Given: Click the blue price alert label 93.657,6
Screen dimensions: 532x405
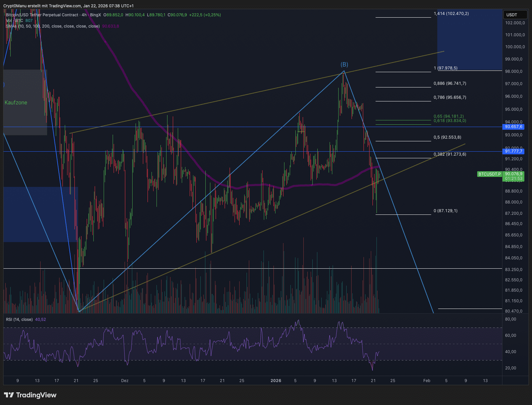Looking at the screenshot, I should 513,127.
